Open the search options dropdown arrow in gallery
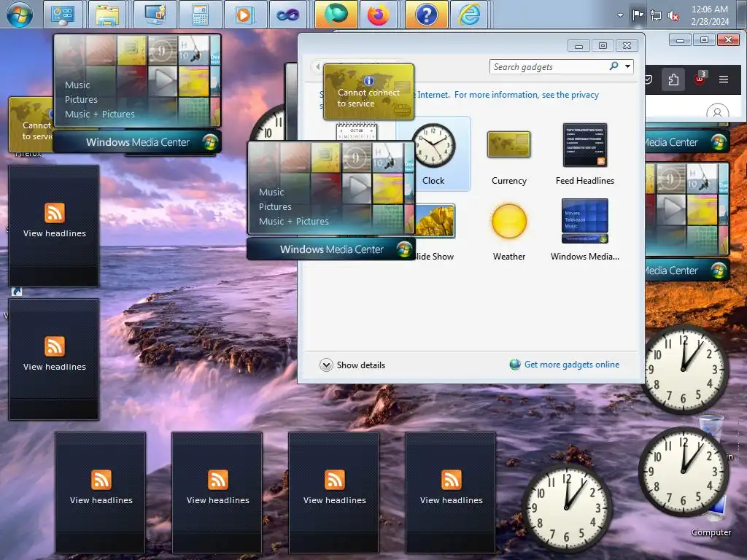This screenshot has width=747, height=560. (x=628, y=66)
